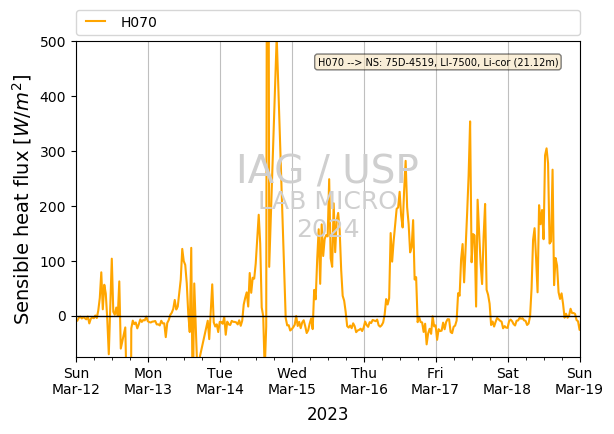Click the Mon Mar-13 date label
This screenshot has width=614, height=434.
(148, 381)
